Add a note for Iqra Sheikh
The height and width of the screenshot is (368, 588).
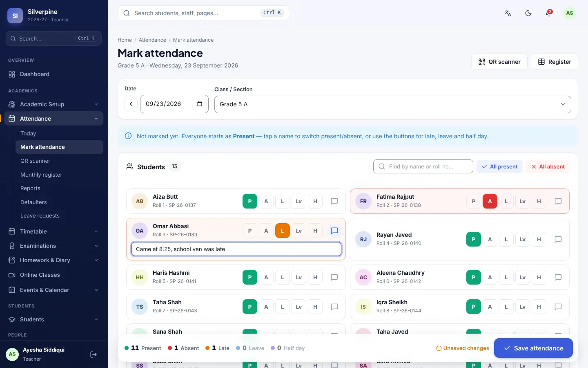tap(558, 307)
